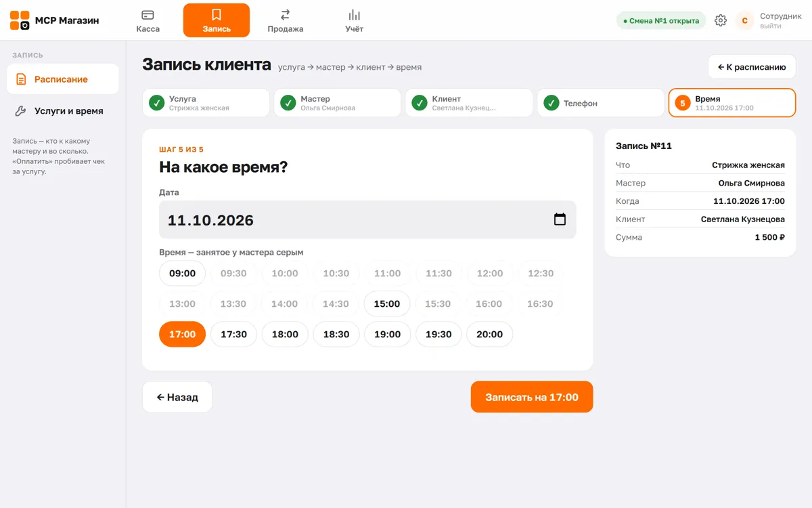Image resolution: width=812 pixels, height=508 pixels.
Task: Click the greyed-out 16:00 slot
Action: (x=489, y=304)
